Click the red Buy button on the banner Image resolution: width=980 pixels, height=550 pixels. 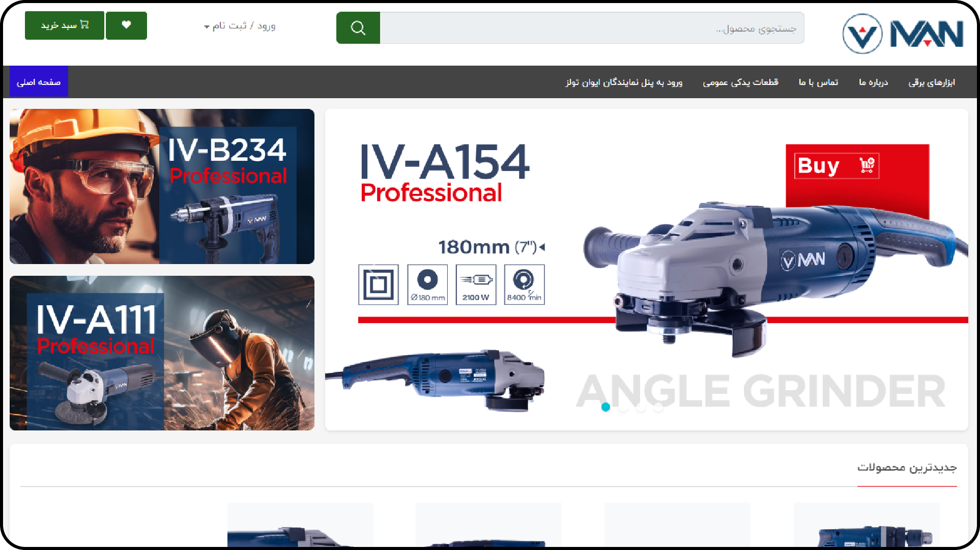(837, 166)
